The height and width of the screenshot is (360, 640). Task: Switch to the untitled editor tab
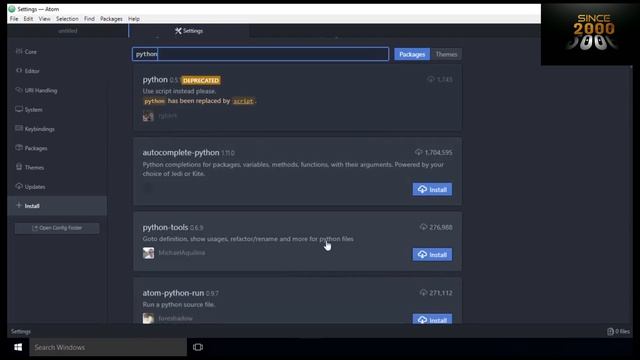click(68, 31)
